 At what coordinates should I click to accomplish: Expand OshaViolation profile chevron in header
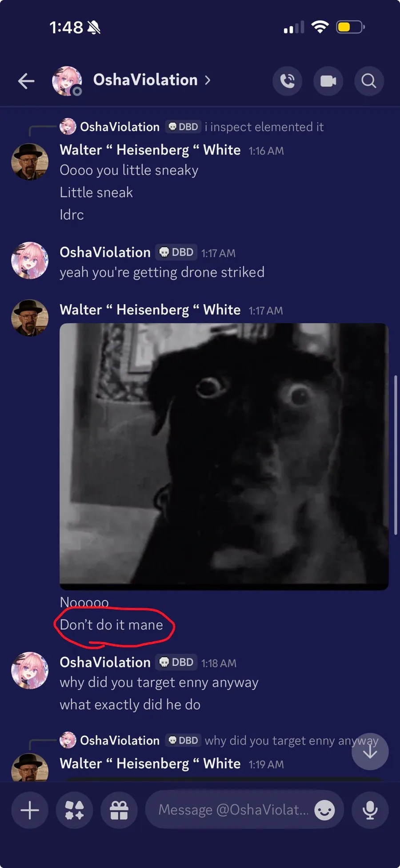pyautogui.click(x=208, y=80)
